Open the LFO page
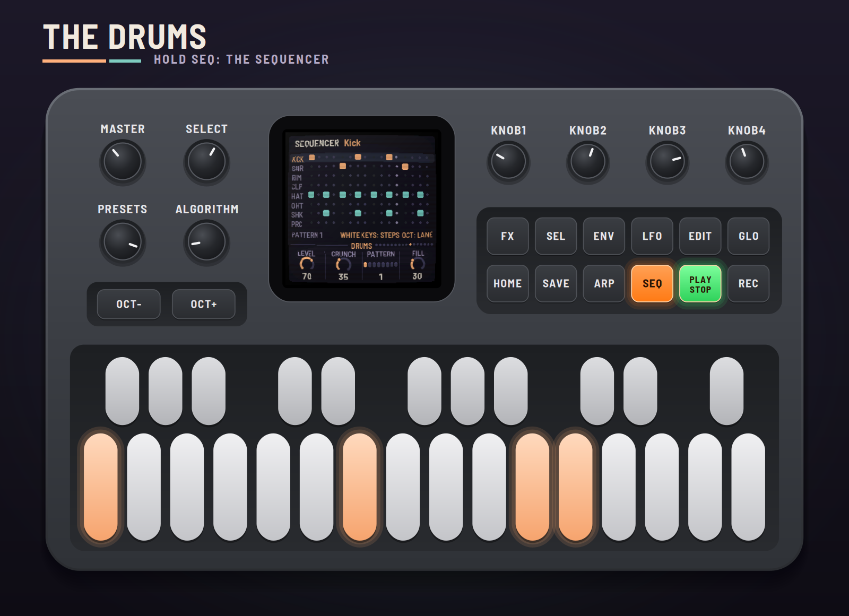Image resolution: width=849 pixels, height=616 pixels. (652, 236)
